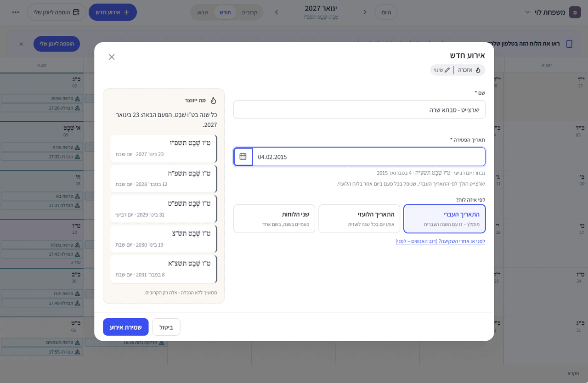Click the שמירת אירוע button
This screenshot has width=588, height=383.
coord(126,327)
